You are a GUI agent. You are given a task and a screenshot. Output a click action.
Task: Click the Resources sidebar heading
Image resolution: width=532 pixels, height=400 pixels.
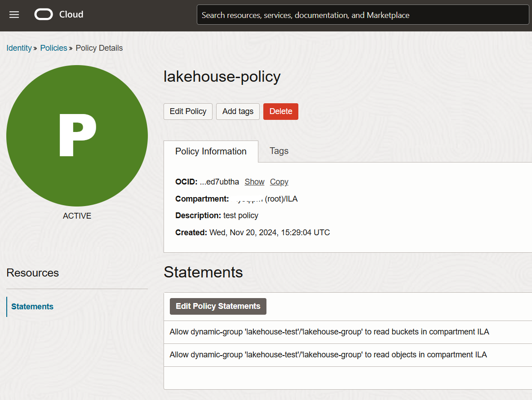click(x=32, y=273)
